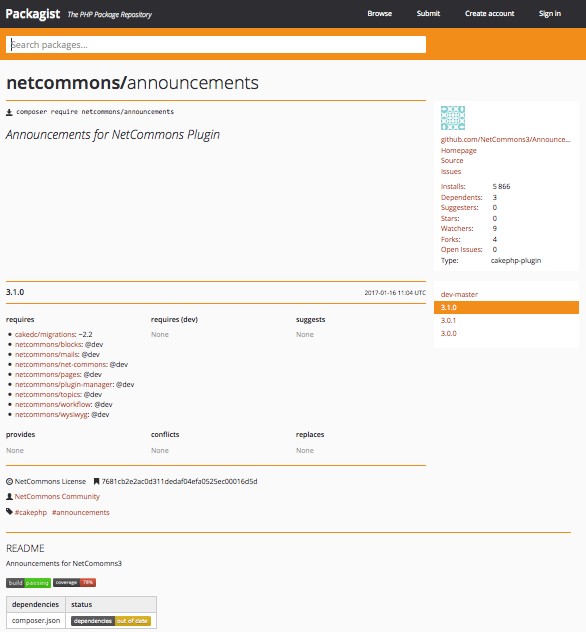Click the coverage 78% badge
The width and height of the screenshot is (586, 632).
tap(75, 582)
